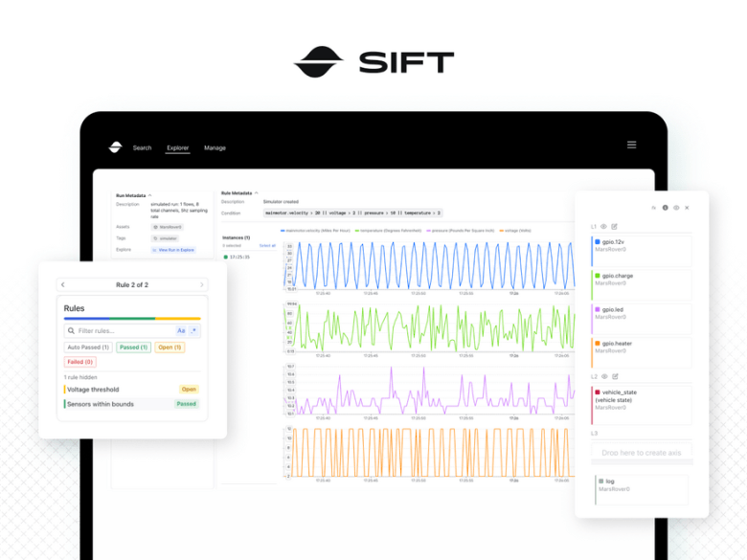
Task: Select the gpio.12v channel card
Action: [x=642, y=251]
